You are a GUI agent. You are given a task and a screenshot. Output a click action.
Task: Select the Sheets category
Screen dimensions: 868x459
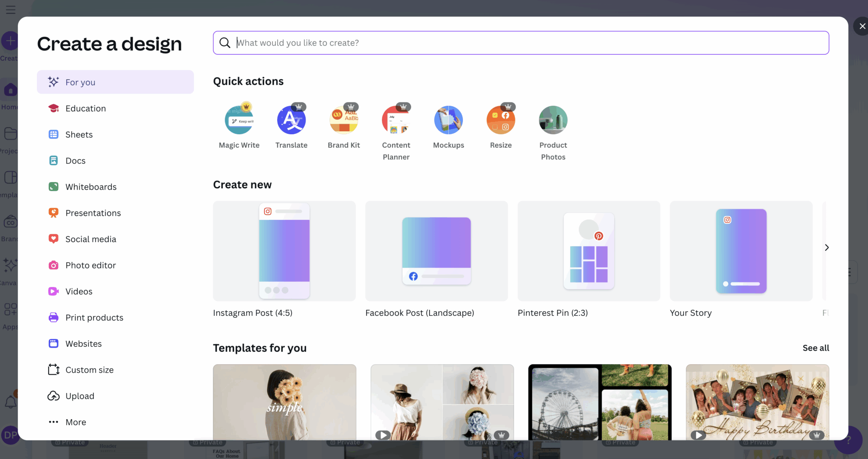point(115,135)
